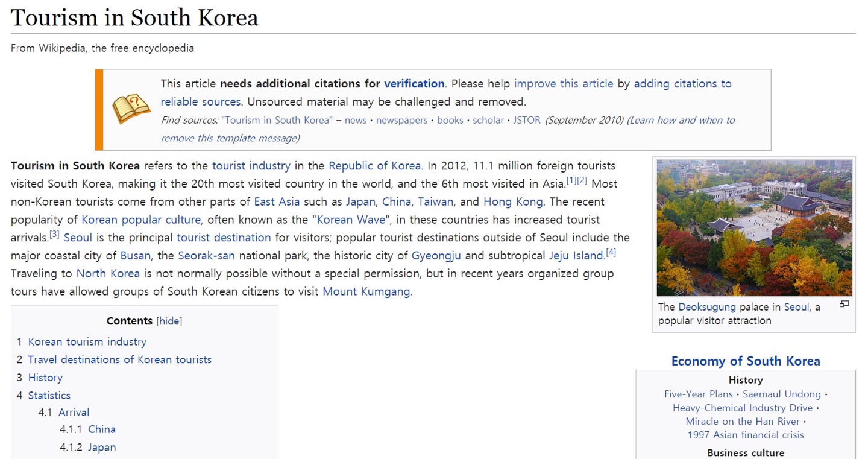Click 'adding citations to' link
The width and height of the screenshot is (868, 459).
pos(682,84)
